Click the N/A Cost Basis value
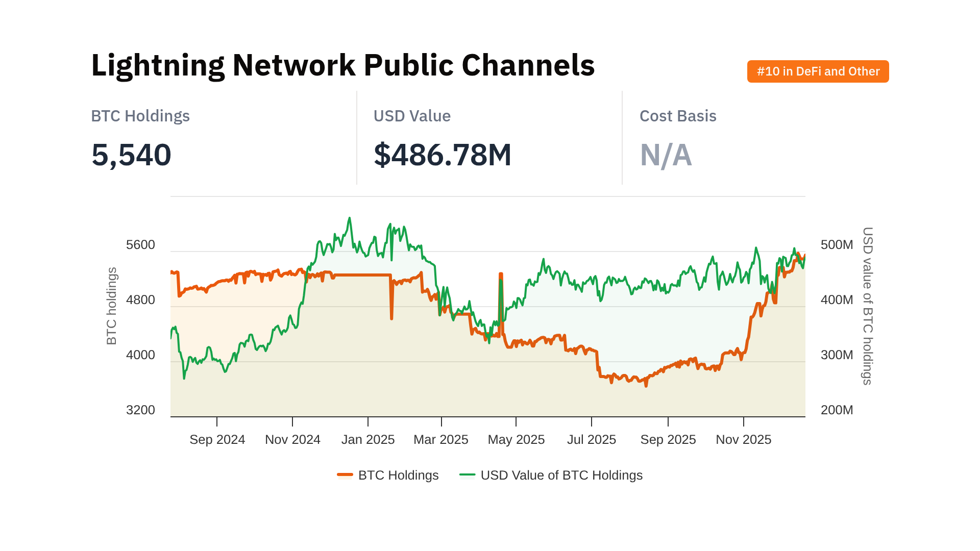 tap(666, 155)
